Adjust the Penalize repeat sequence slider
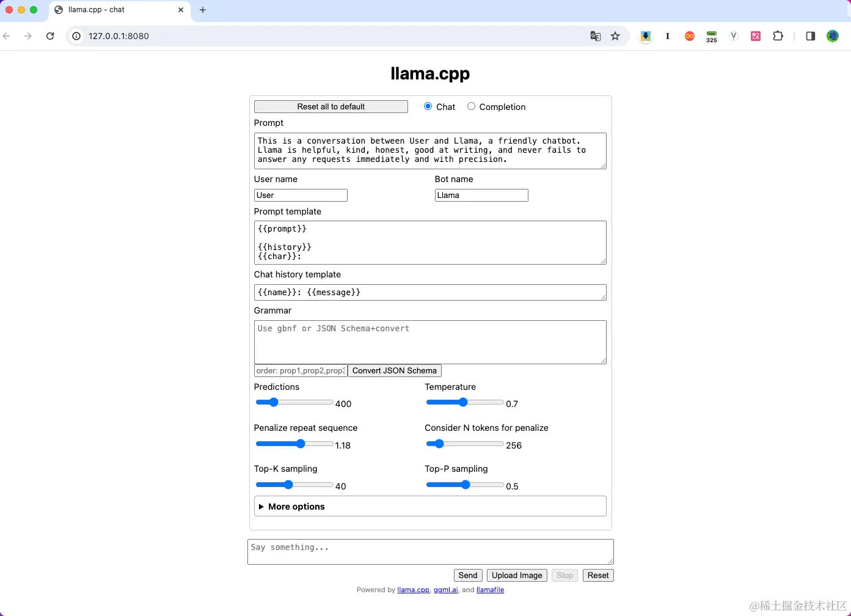Viewport: 851px width, 616px height. (294, 444)
